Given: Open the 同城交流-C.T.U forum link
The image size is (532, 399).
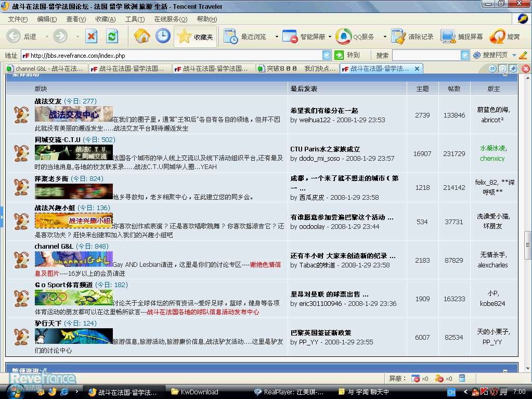Looking at the screenshot, I should (57, 139).
